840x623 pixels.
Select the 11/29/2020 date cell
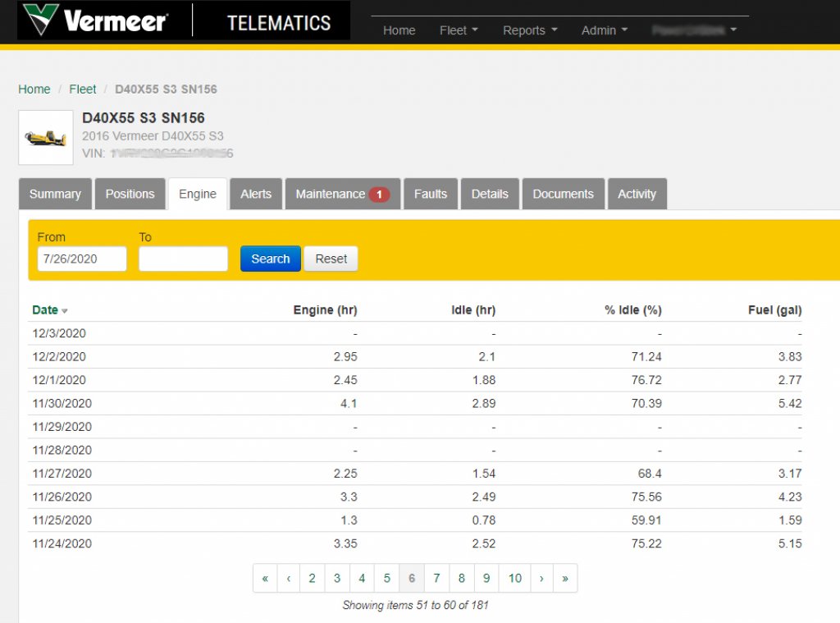62,427
